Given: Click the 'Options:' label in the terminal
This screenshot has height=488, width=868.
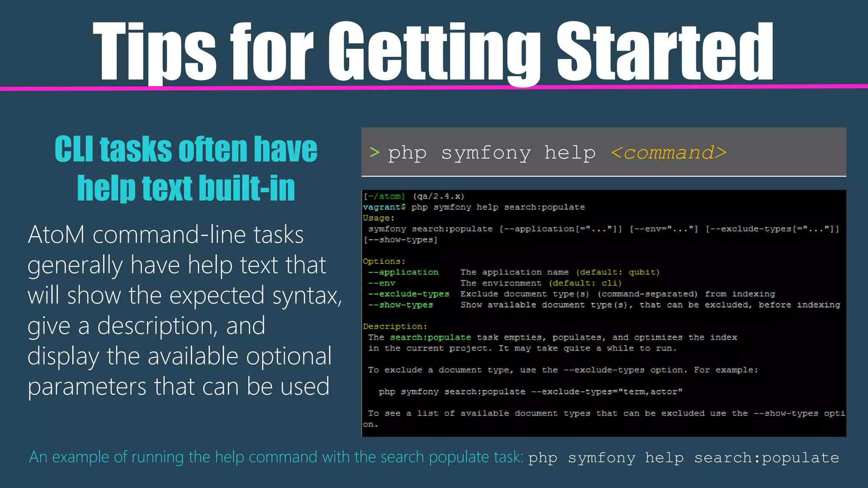Looking at the screenshot, I should (384, 261).
